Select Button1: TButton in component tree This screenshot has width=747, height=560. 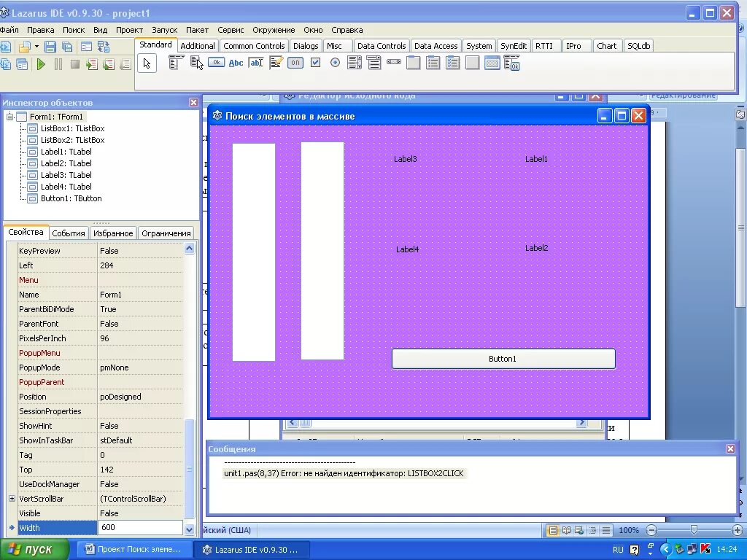click(71, 198)
